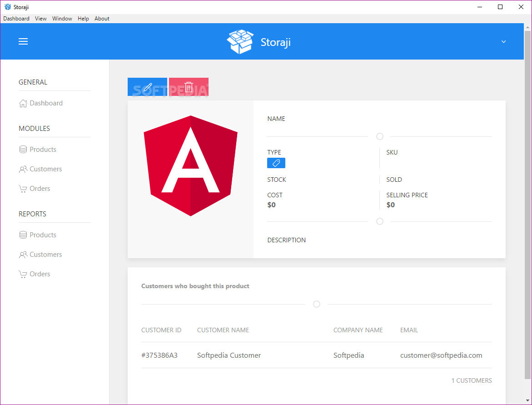The image size is (532, 405).
Task: Open the Help menu
Action: point(83,19)
